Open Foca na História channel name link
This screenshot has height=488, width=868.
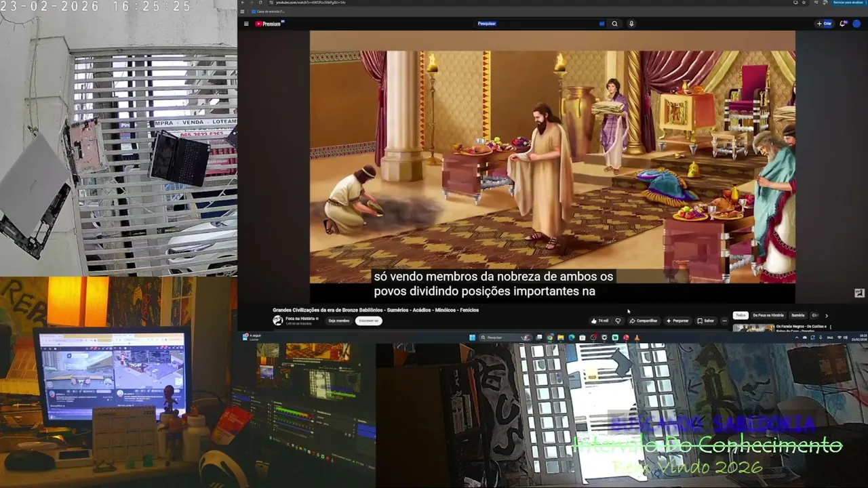pos(301,318)
